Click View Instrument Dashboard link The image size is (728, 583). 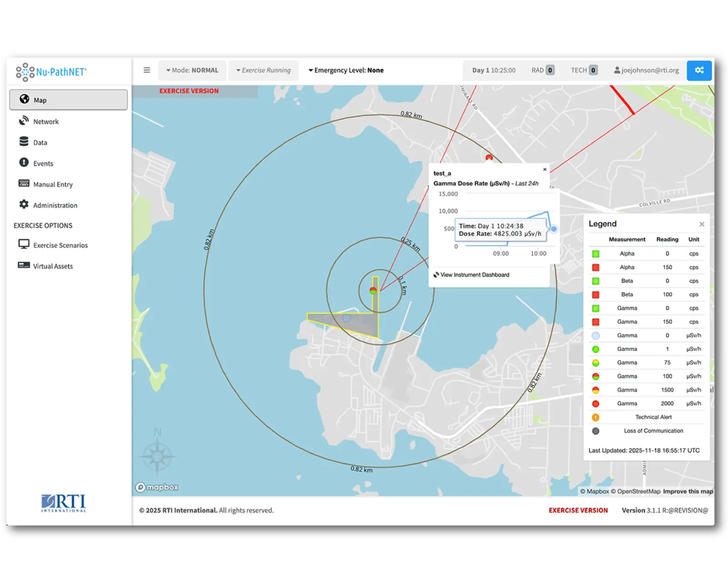[471, 275]
